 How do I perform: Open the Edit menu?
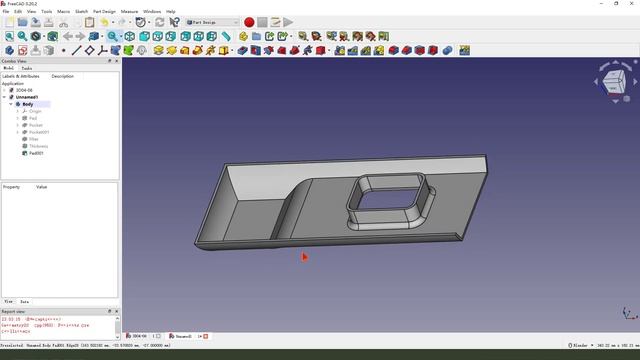point(18,11)
